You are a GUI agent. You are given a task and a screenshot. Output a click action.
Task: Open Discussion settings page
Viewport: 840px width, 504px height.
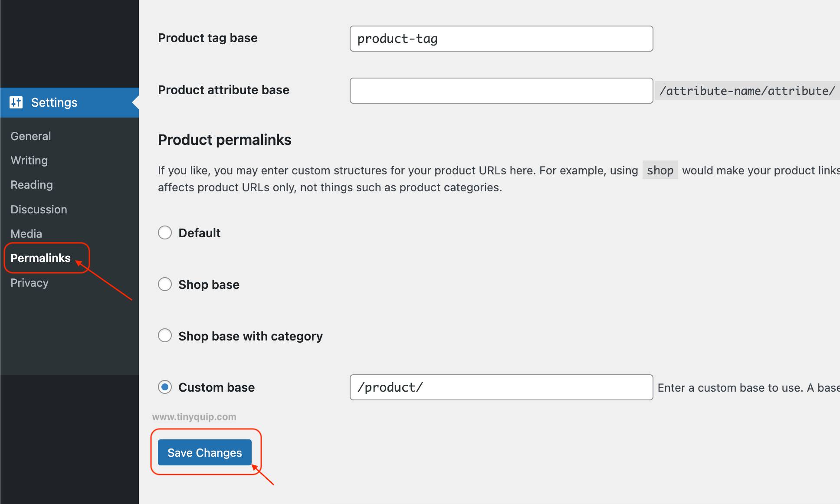(39, 209)
